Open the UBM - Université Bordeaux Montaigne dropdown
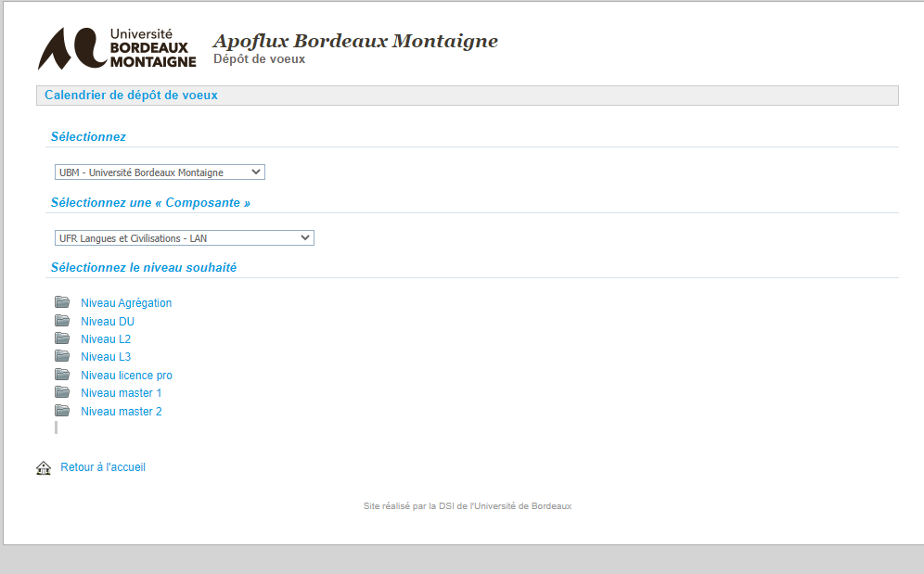 160,172
